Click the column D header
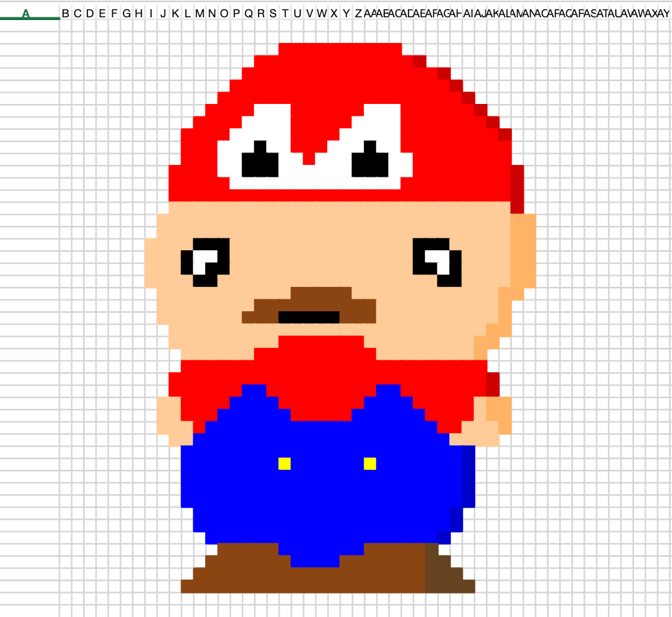 (90, 13)
